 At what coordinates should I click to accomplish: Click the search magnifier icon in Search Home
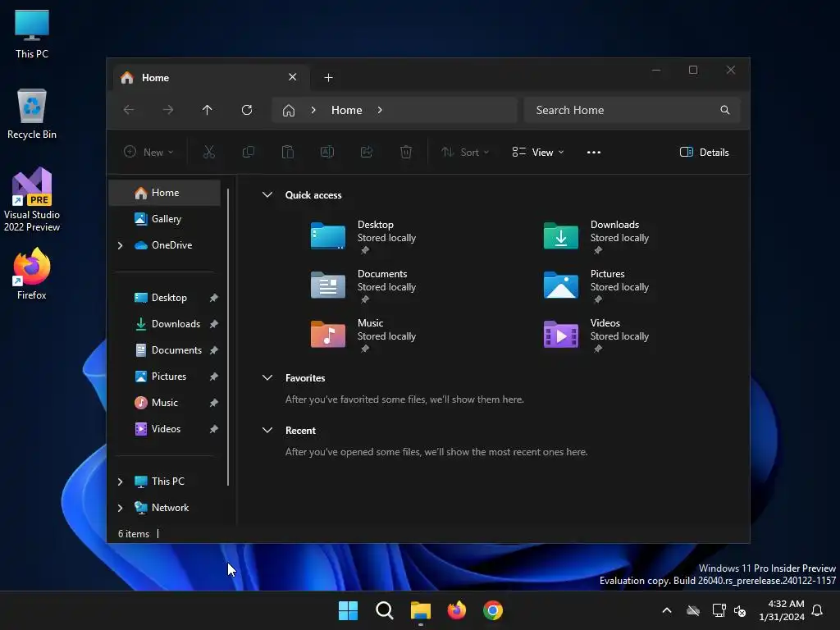[x=725, y=110]
